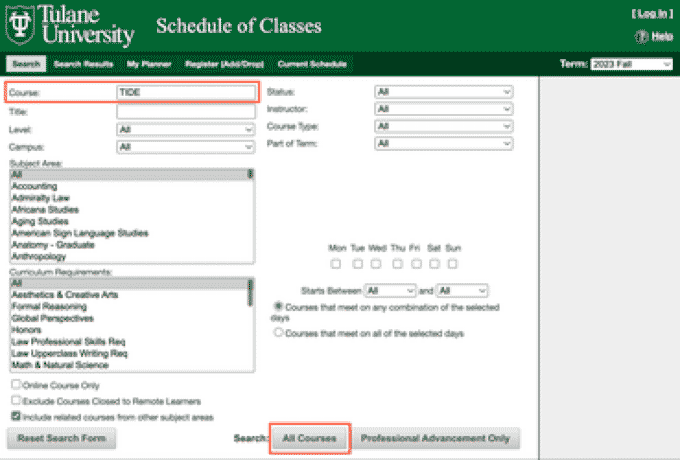Select Math & Natural Science requirement

coord(129,365)
